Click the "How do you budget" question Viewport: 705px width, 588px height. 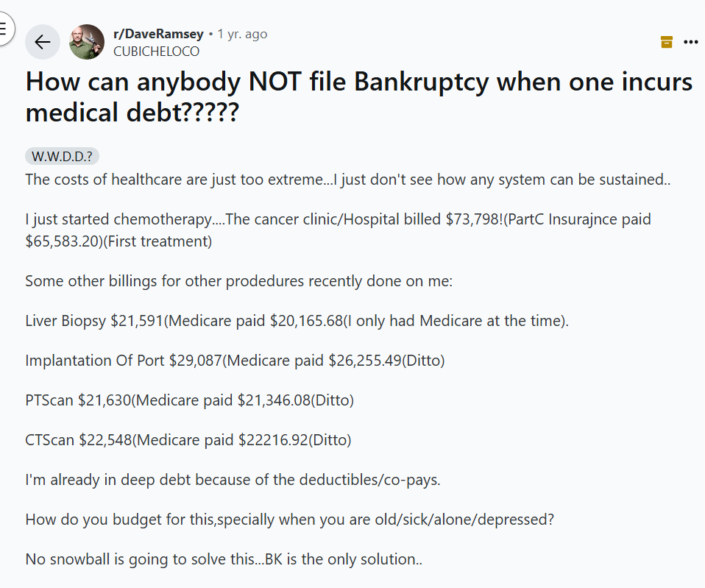(x=289, y=519)
